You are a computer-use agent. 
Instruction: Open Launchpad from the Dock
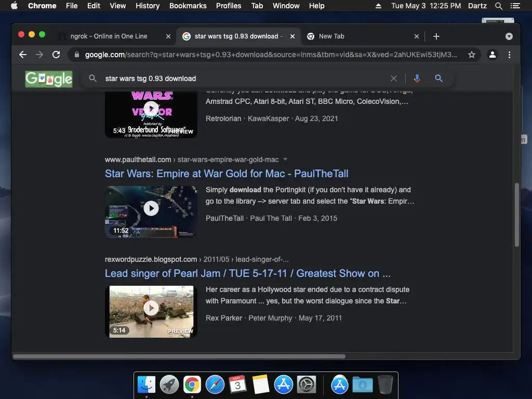coord(169,385)
